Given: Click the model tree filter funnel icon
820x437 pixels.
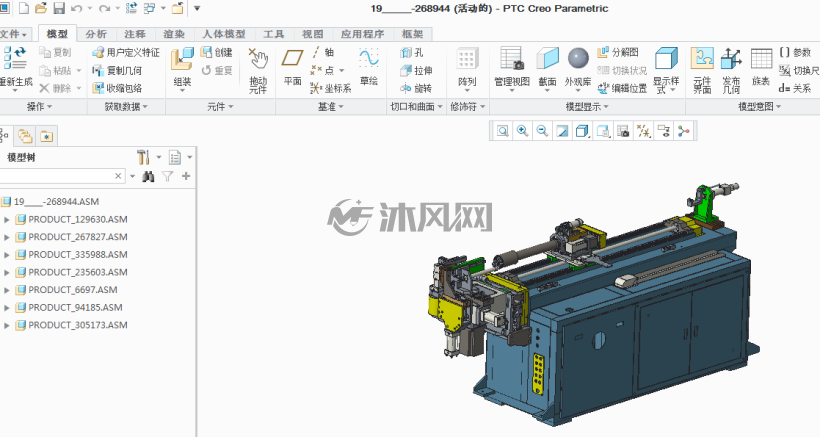Looking at the screenshot, I should 167,176.
